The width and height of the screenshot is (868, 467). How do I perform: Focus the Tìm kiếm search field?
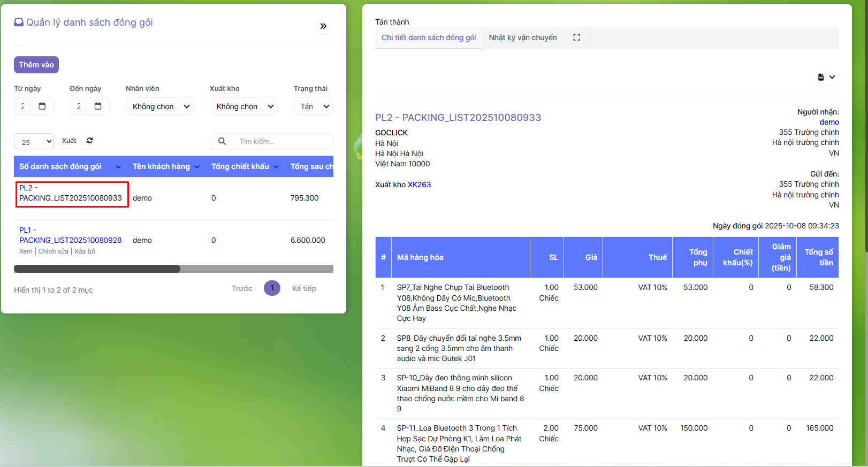point(283,141)
